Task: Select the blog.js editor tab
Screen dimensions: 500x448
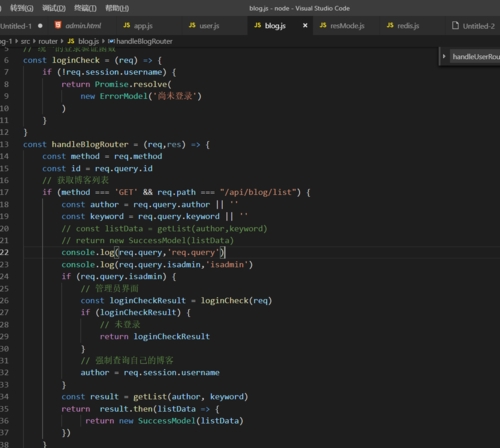Action: tap(275, 26)
